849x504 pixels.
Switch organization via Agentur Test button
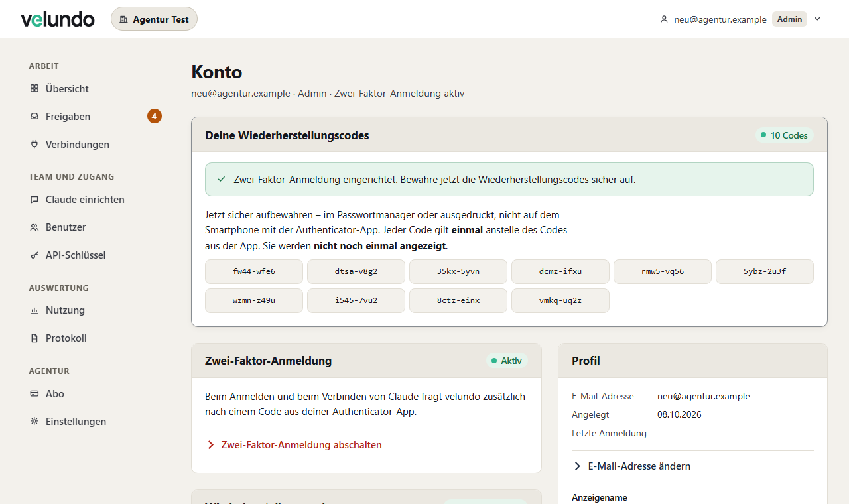[x=154, y=19]
